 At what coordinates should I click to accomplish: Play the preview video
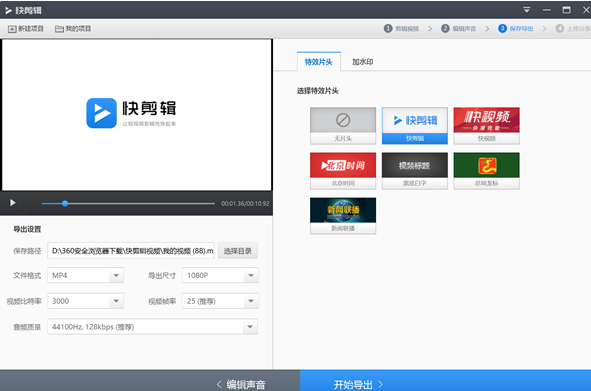click(12, 203)
